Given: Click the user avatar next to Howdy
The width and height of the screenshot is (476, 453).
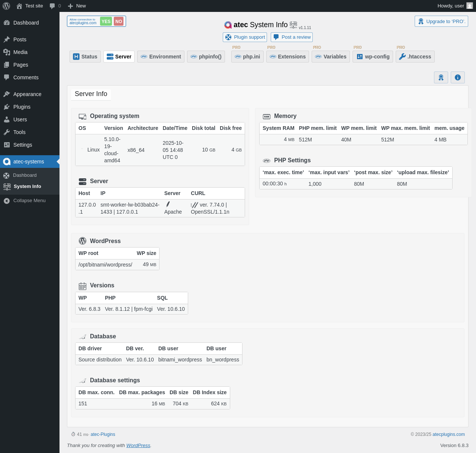Looking at the screenshot, I should click(x=470, y=6).
